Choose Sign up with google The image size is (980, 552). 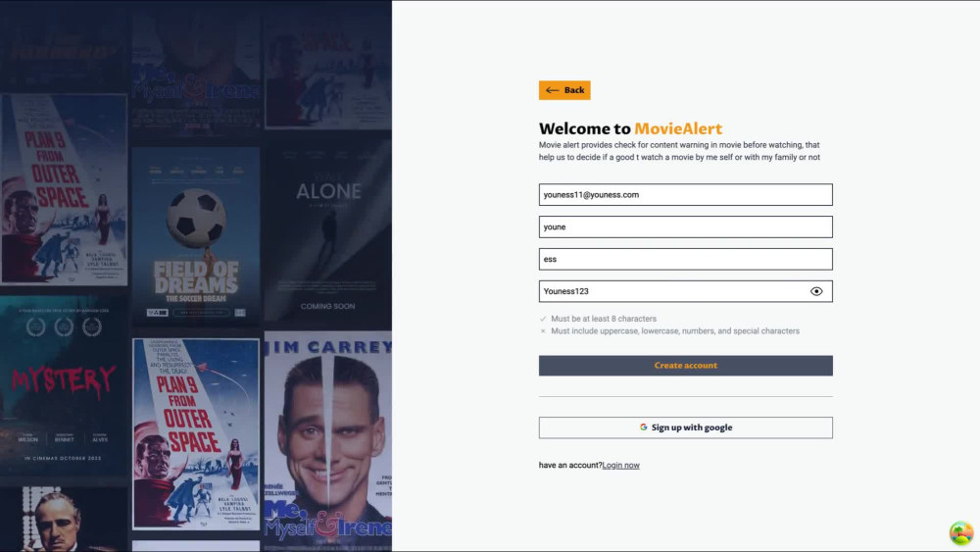pos(686,427)
